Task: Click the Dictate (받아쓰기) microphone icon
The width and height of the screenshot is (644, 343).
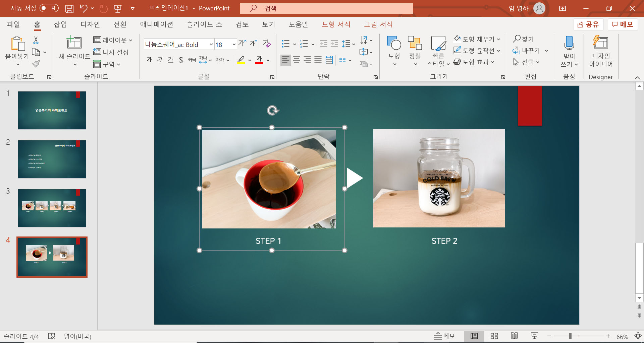Action: point(569,43)
